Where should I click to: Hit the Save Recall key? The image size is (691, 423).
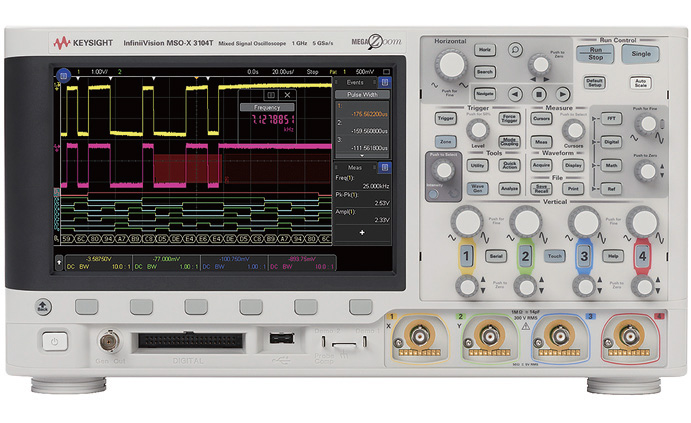coord(541,189)
